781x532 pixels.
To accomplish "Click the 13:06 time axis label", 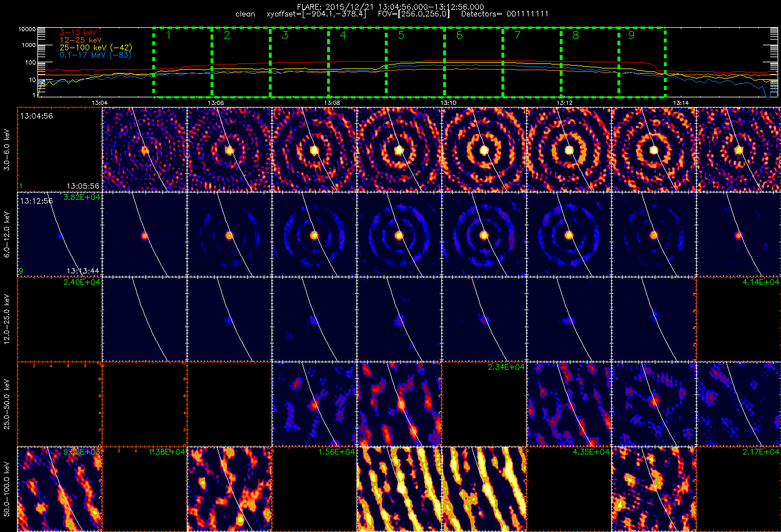I will click(x=216, y=103).
